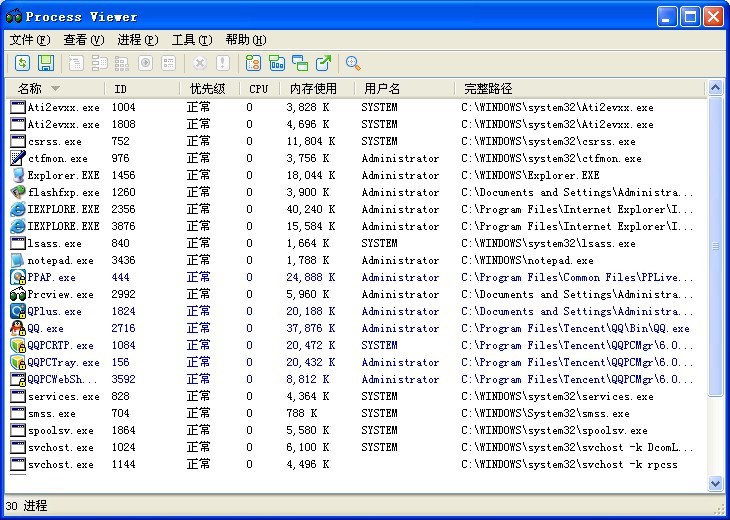
Task: Select the QQ.exe penguin icon
Action: pos(18,328)
